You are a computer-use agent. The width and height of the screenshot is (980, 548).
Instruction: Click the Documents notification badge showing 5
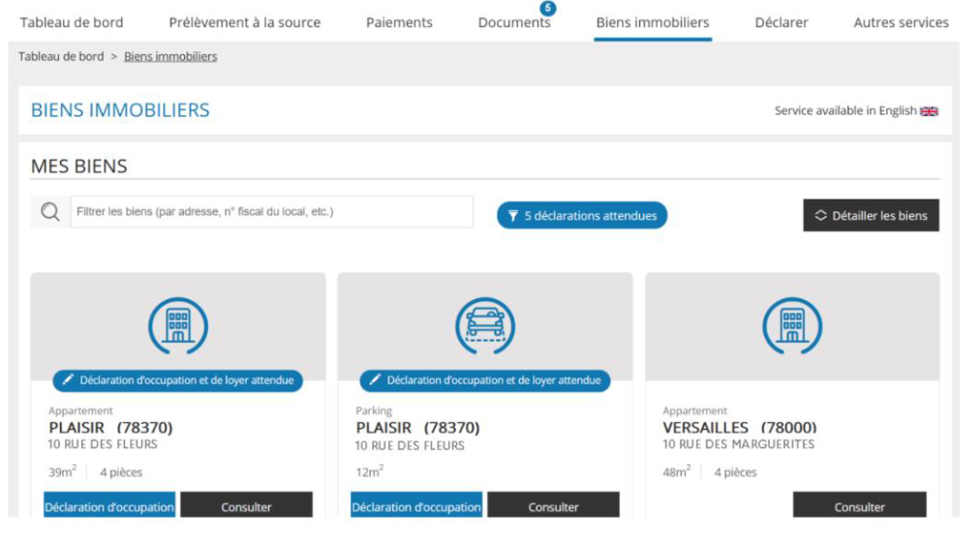click(548, 9)
